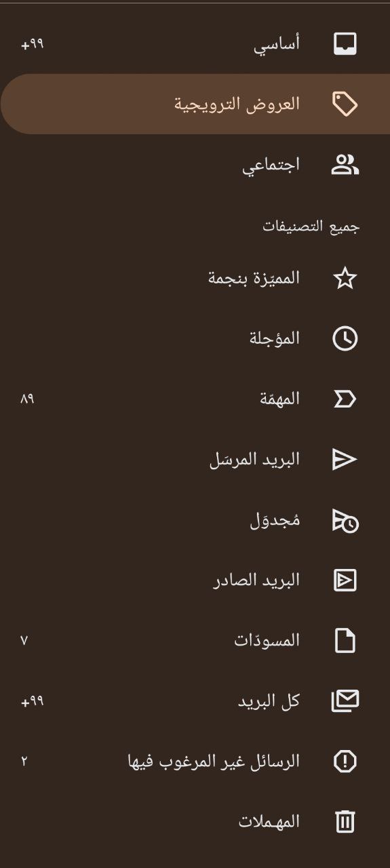Select the Promotions tag icon
390x868 pixels.
coord(345,104)
